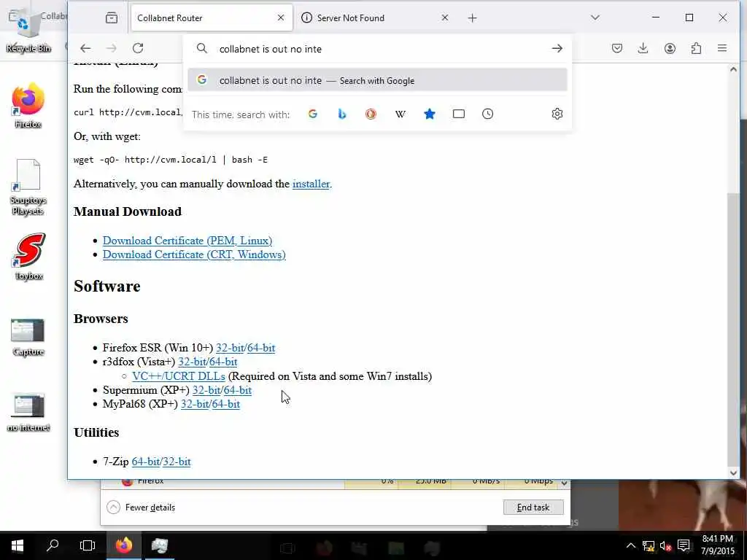Open Task View on the taskbar

click(x=88, y=545)
